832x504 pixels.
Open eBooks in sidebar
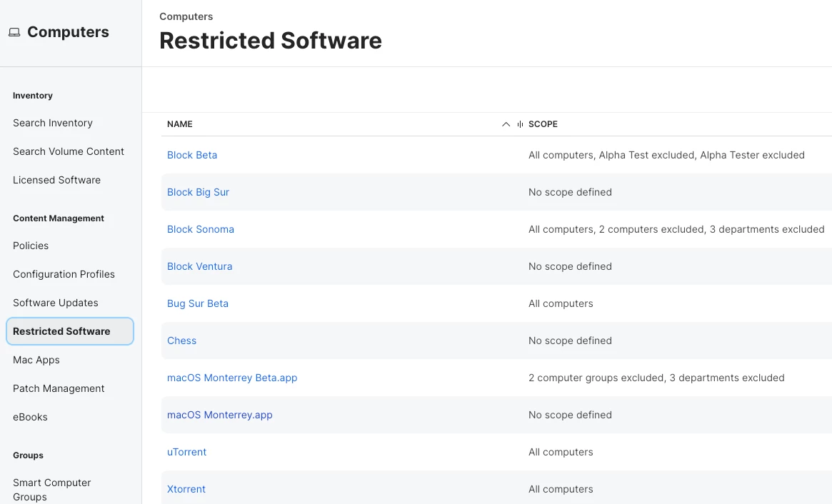coord(30,418)
